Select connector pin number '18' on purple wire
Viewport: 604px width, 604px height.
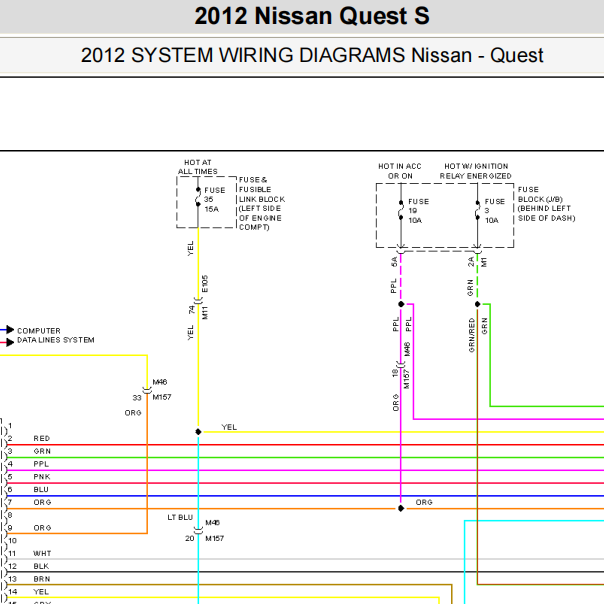394,372
